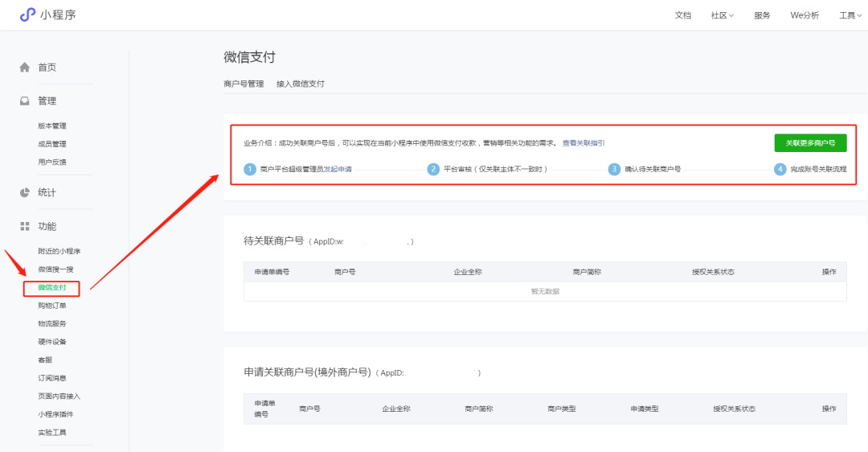Select 微信支付 in sidebar
Viewport: 868px width, 452px height.
click(52, 287)
